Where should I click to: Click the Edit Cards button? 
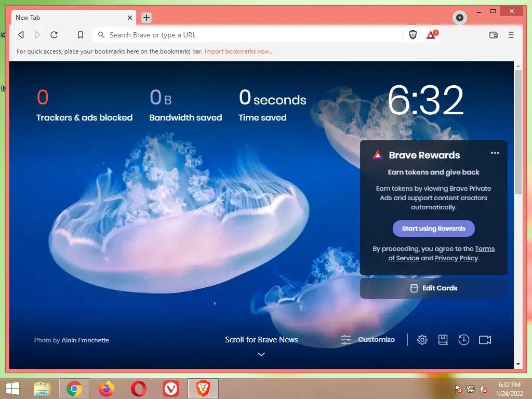pyautogui.click(x=434, y=288)
